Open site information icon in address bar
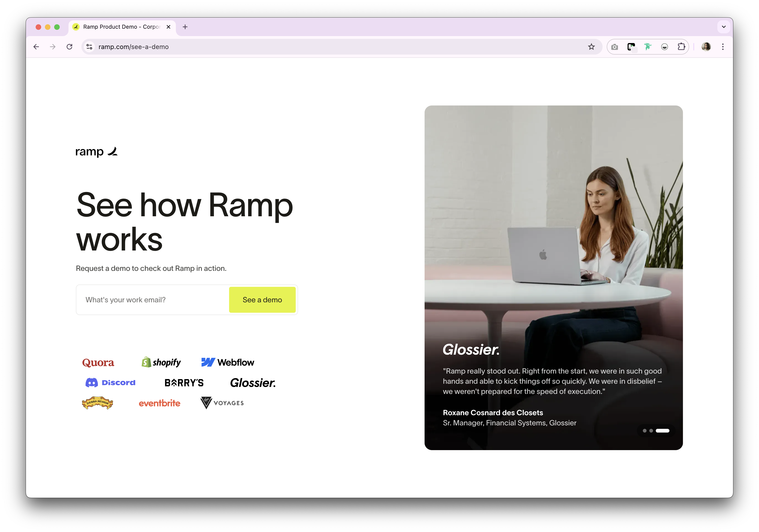 coord(89,47)
